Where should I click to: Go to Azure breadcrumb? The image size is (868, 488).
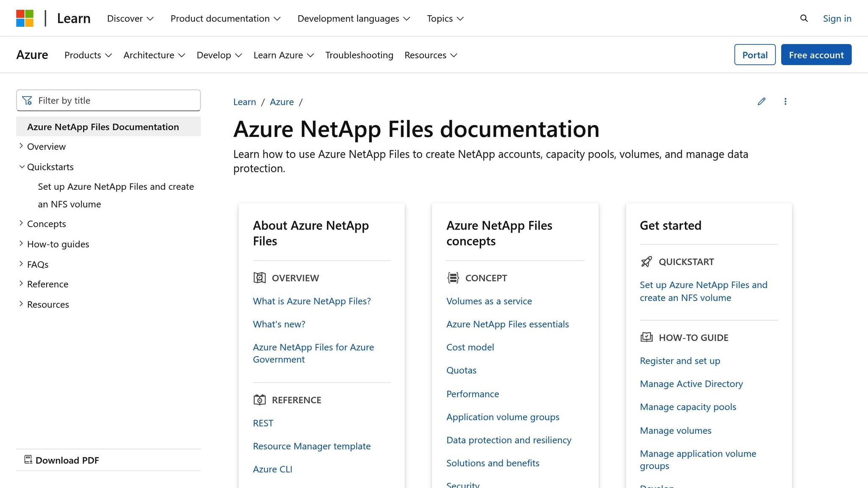[x=282, y=102]
